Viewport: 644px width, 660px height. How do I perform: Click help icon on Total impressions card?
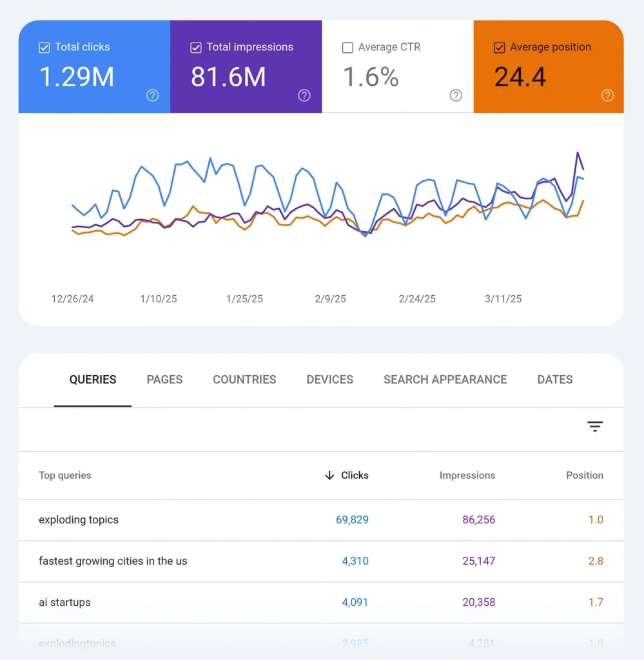point(304,95)
